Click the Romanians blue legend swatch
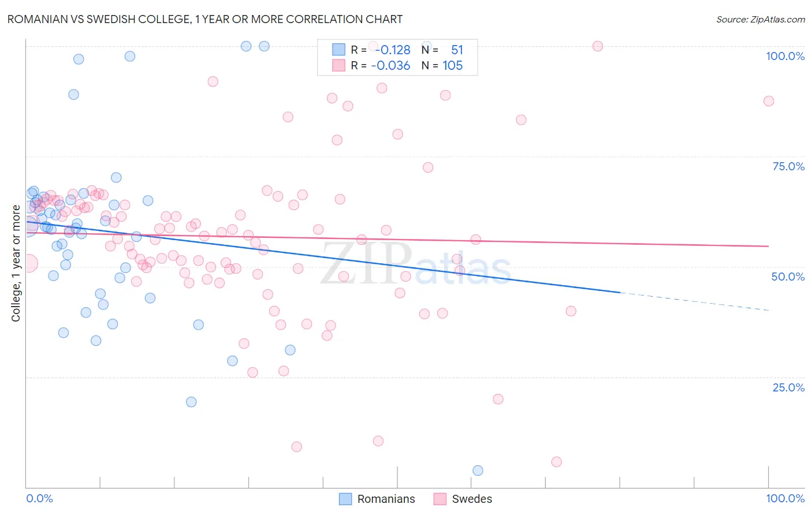 click(x=345, y=499)
